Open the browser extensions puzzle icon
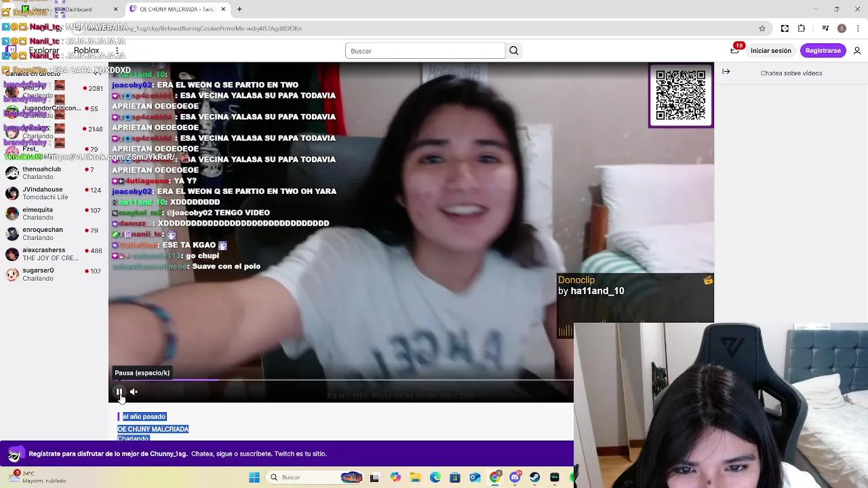Screen dimensions: 868x488 [x=802, y=28]
